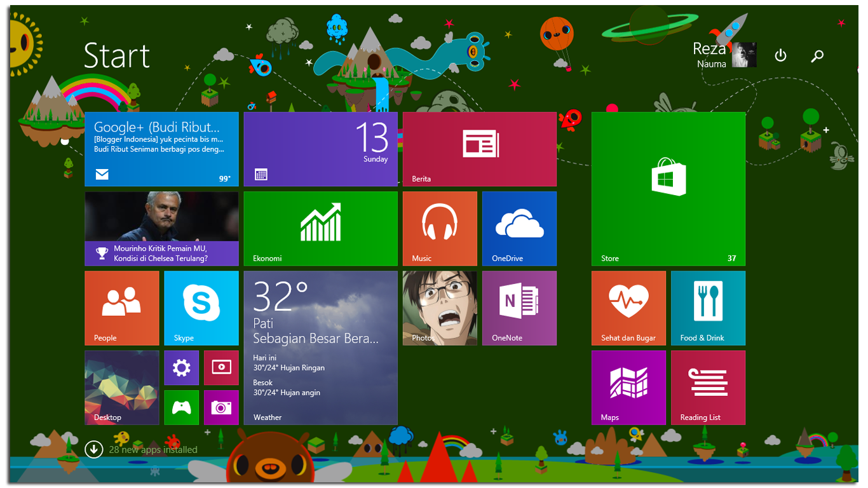Launch the Music app
The width and height of the screenshot is (868, 488).
[x=439, y=228]
